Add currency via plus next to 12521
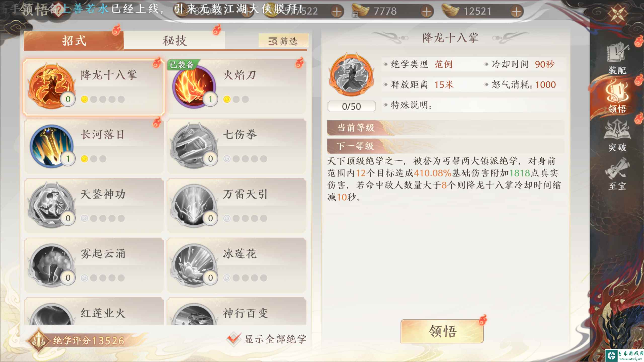The height and width of the screenshot is (362, 644). pyautogui.click(x=516, y=12)
